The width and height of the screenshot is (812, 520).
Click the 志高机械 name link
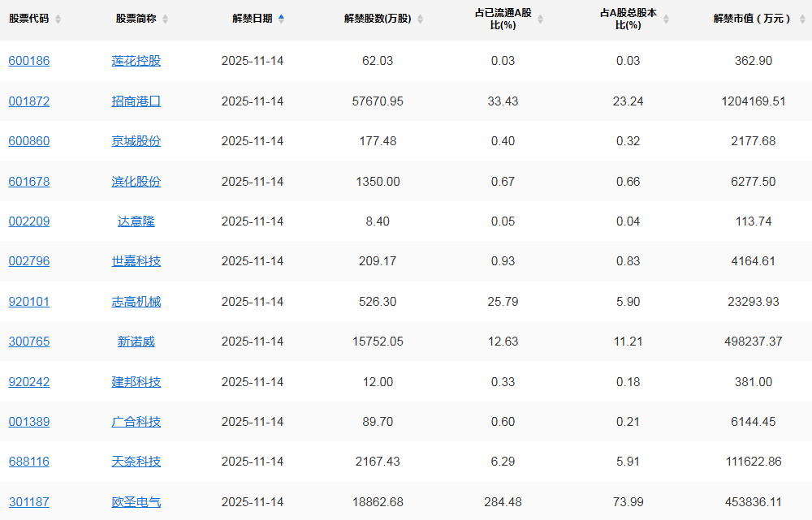pos(136,302)
